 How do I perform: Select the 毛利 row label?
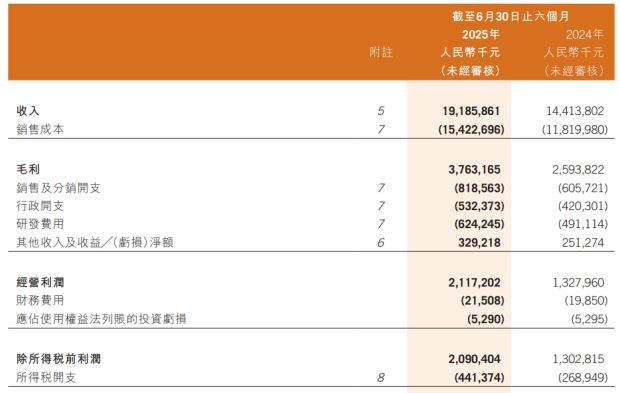tap(28, 170)
